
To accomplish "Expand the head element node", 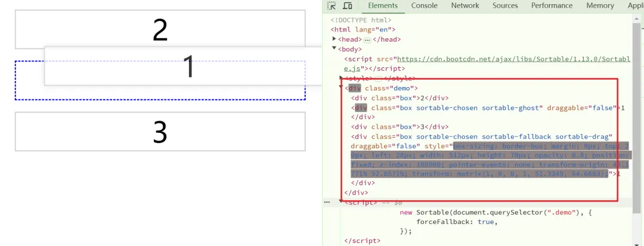I will (335, 39).
